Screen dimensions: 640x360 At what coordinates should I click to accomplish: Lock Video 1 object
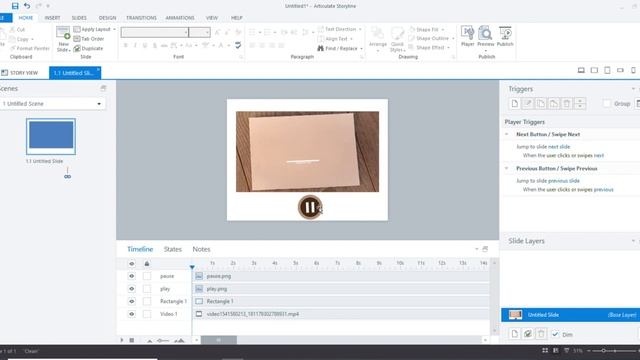click(x=147, y=314)
